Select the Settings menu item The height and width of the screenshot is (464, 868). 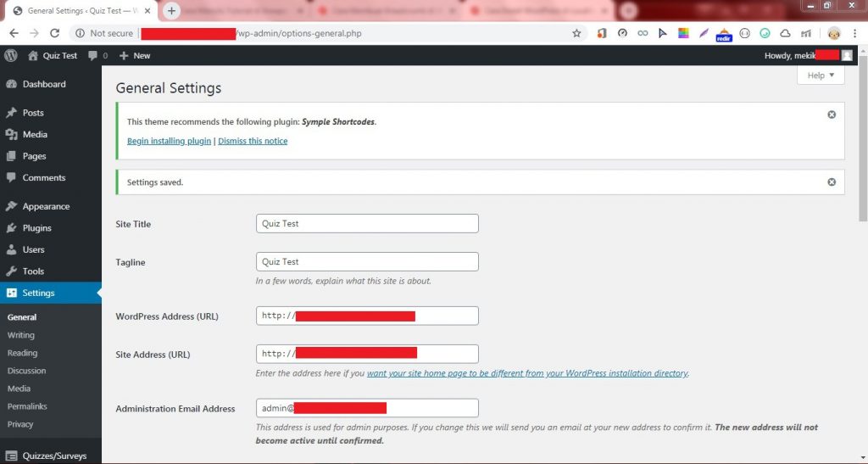(50, 293)
